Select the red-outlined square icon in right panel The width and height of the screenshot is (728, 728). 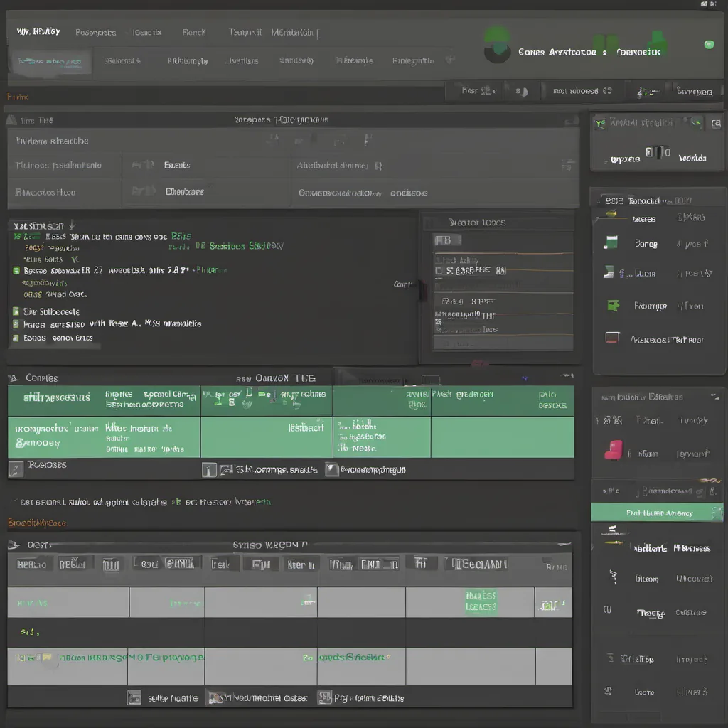[611, 337]
